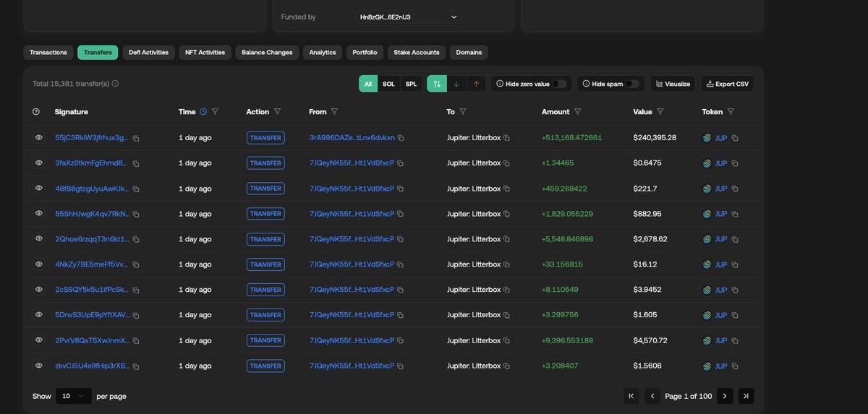The image size is (868, 414).
Task: Click the $1.5606 value cell
Action: click(x=647, y=366)
